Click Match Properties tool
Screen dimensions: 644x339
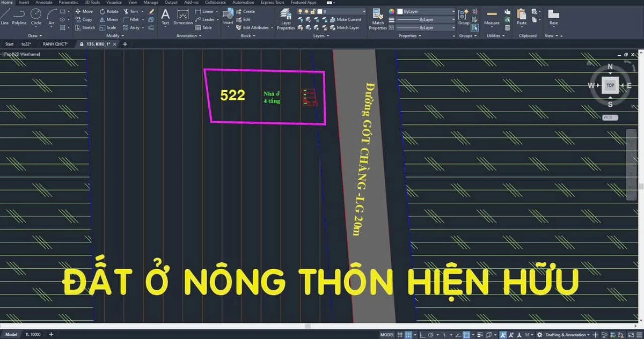[378, 19]
